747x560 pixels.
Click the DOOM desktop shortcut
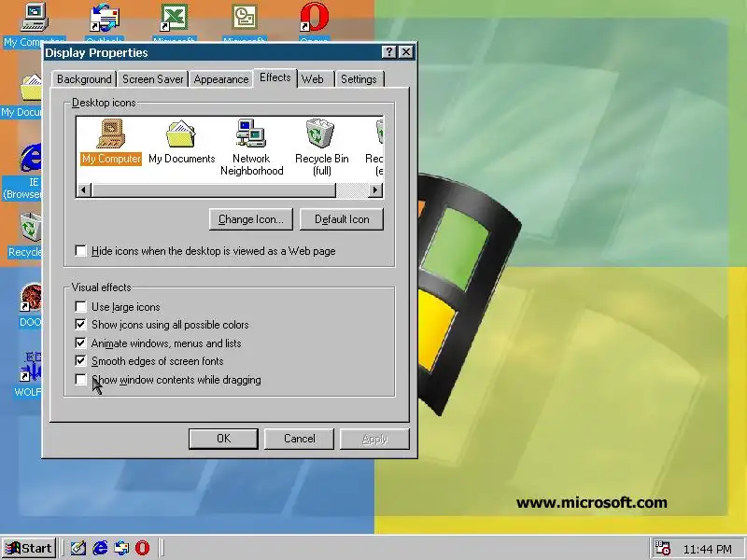pos(31,305)
